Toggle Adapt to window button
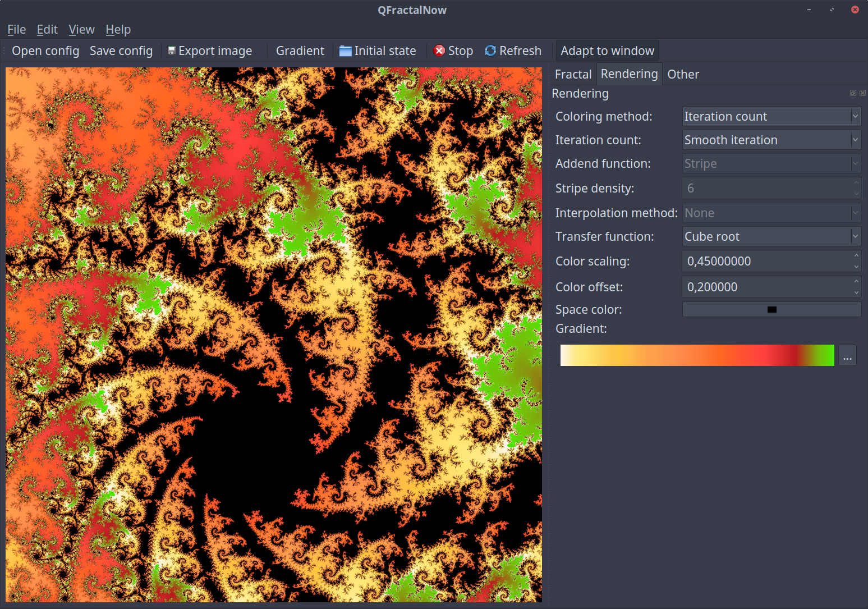The height and width of the screenshot is (609, 868). click(607, 51)
